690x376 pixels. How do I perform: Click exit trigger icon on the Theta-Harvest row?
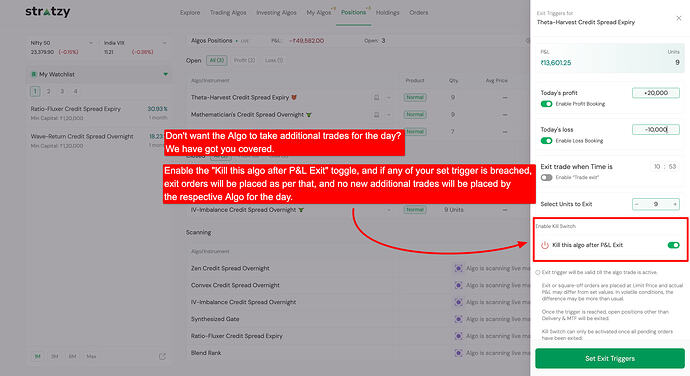(376, 97)
